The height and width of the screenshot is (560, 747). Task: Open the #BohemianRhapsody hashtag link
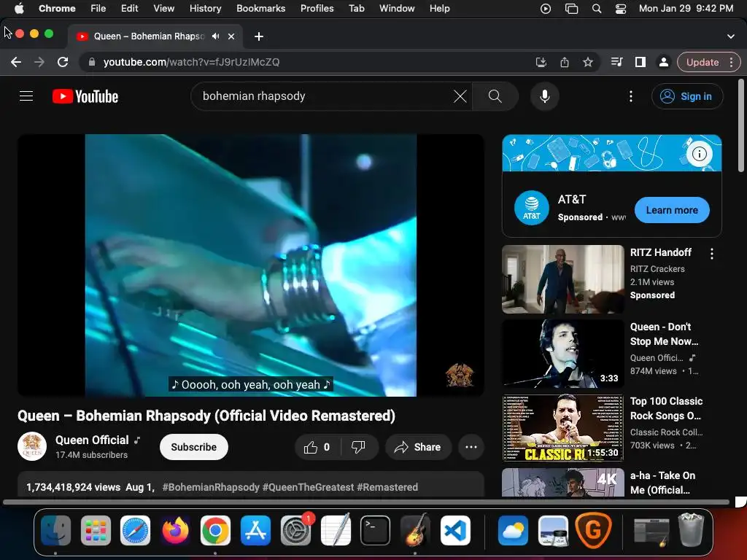[211, 487]
